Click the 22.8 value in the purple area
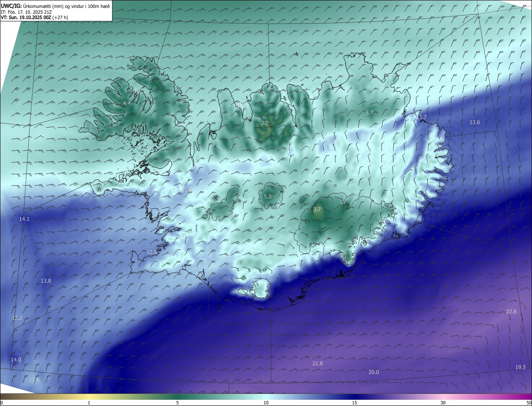This screenshot has height=406, width=532. click(x=511, y=311)
